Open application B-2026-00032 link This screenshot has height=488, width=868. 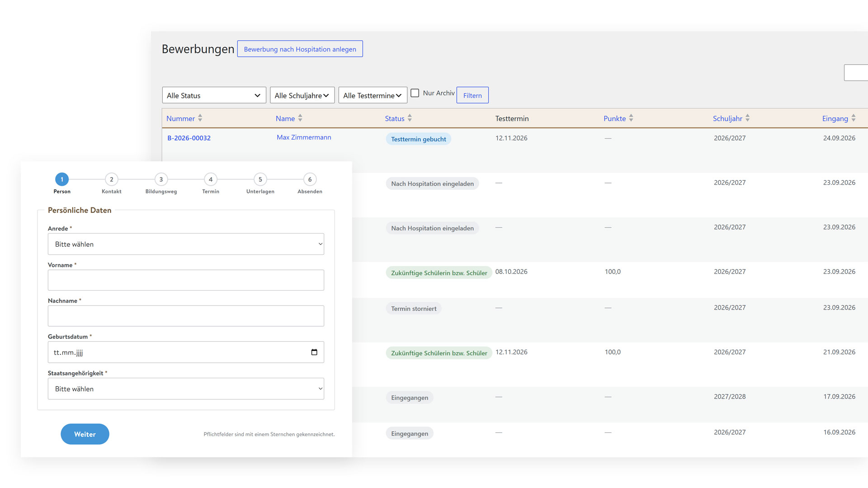189,138
